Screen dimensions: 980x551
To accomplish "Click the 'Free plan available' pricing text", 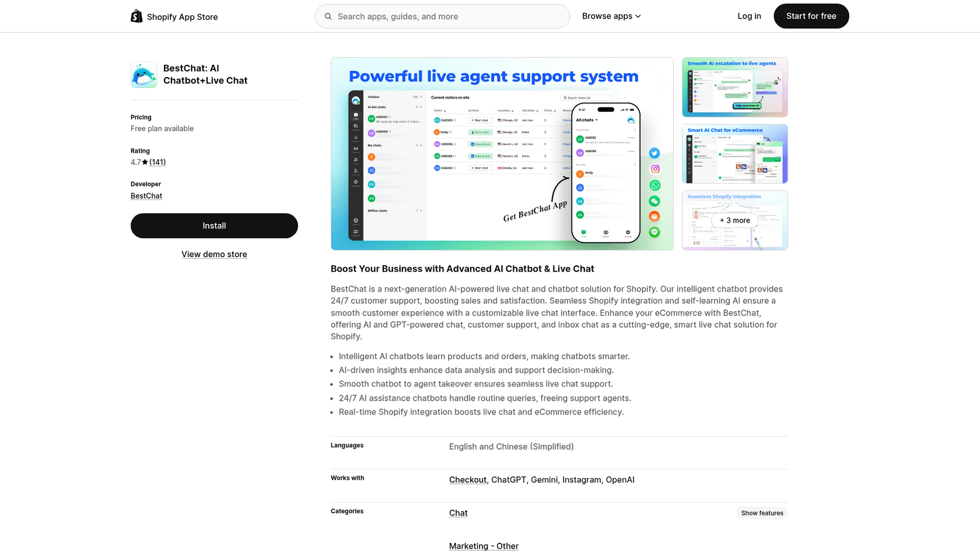I will [x=162, y=129].
